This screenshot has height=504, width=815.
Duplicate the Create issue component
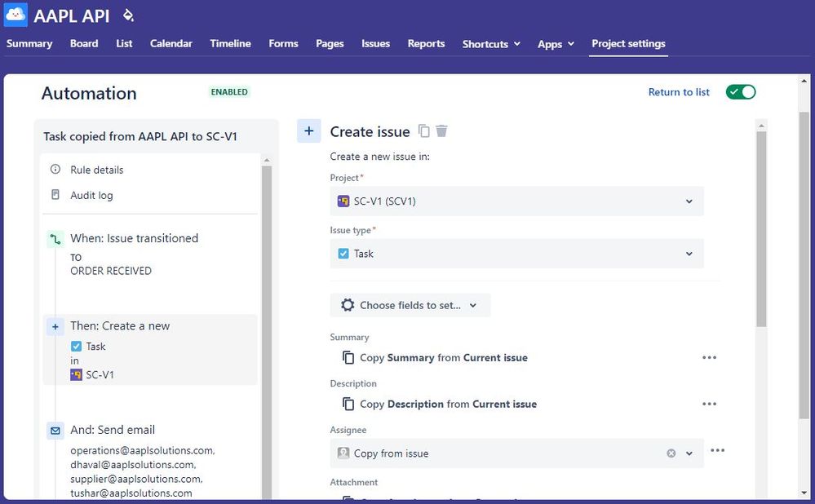click(424, 131)
